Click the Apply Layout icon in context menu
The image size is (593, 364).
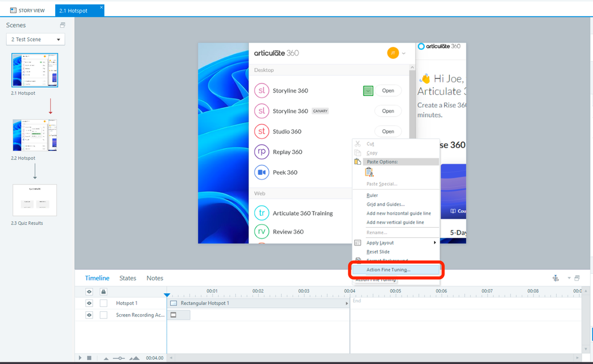coord(358,243)
